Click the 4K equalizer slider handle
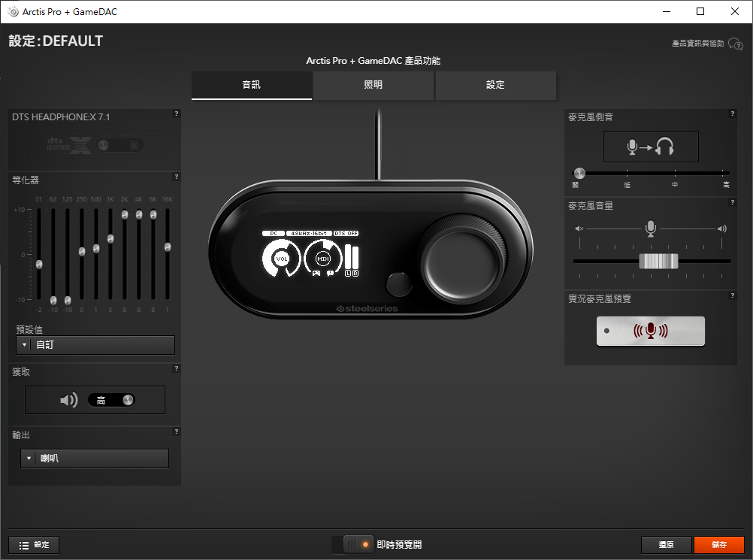Viewport: 753px width, 560px height. (139, 215)
